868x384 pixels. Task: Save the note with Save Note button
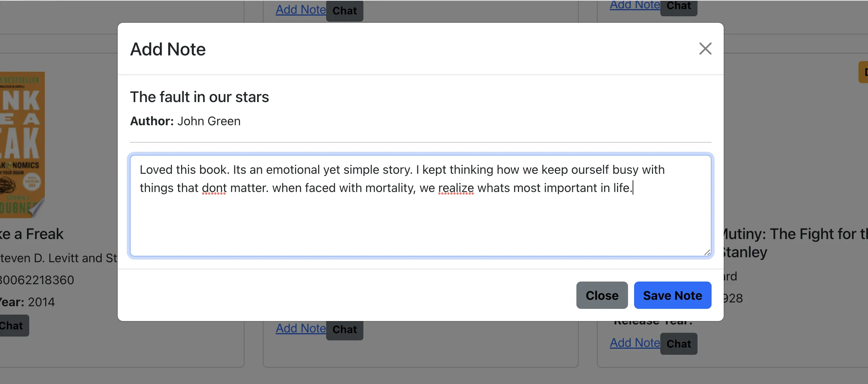click(672, 295)
